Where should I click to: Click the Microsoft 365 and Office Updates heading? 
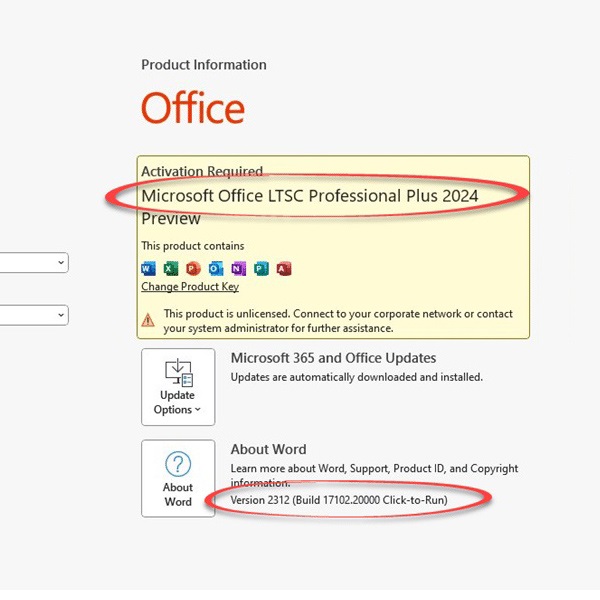pyautogui.click(x=333, y=358)
